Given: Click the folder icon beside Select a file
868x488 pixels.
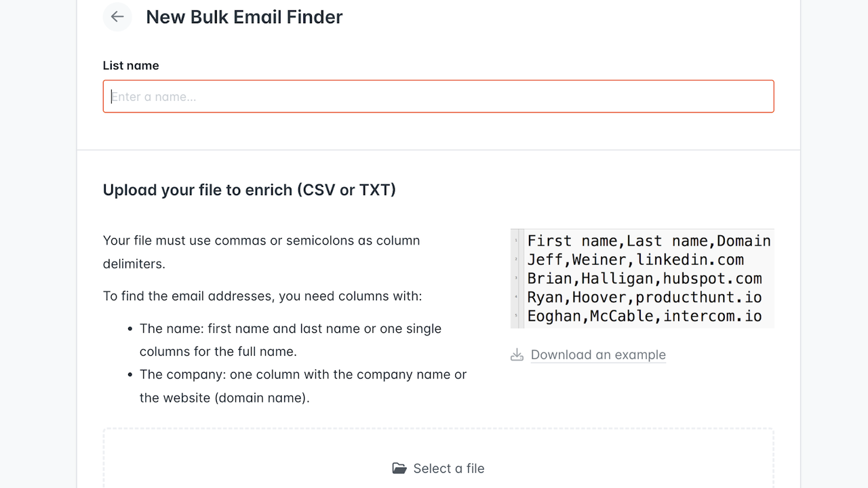Looking at the screenshot, I should click(399, 468).
